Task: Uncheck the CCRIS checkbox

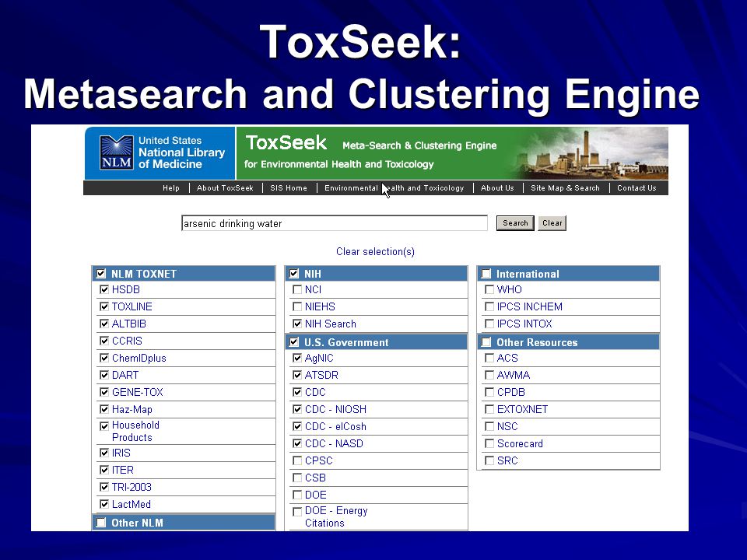Action: 104,341
